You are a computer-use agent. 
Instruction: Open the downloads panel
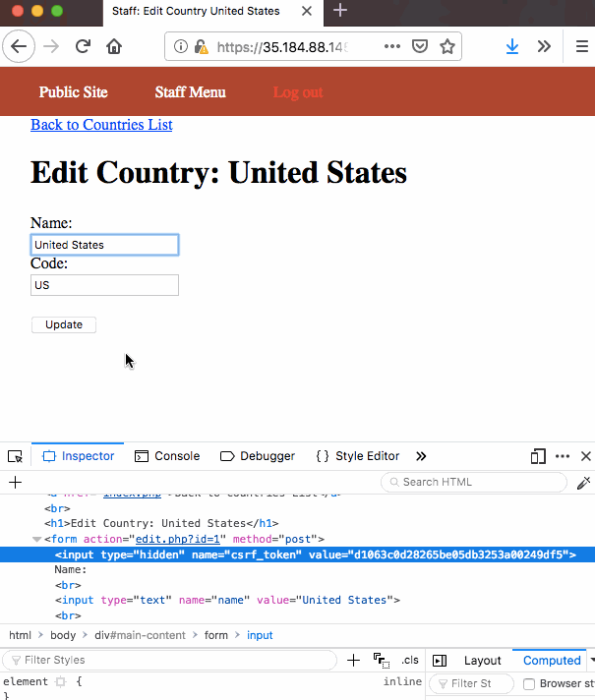pyautogui.click(x=512, y=46)
